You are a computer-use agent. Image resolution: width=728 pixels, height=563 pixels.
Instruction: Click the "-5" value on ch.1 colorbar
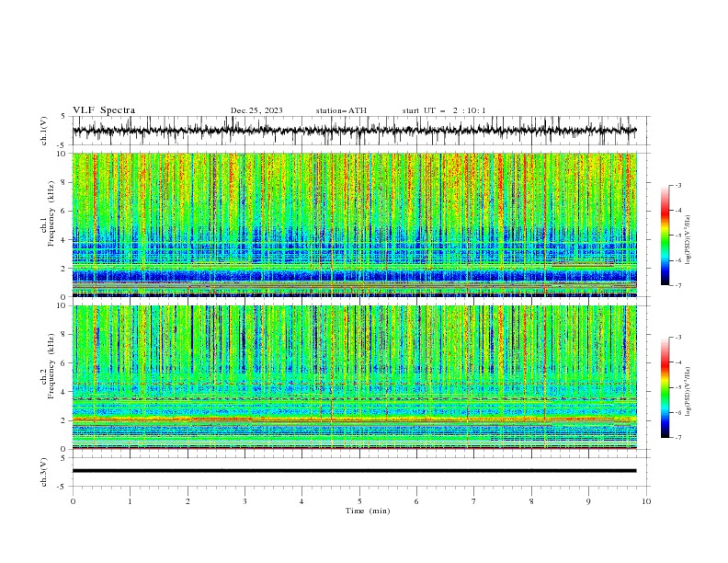tap(677, 236)
